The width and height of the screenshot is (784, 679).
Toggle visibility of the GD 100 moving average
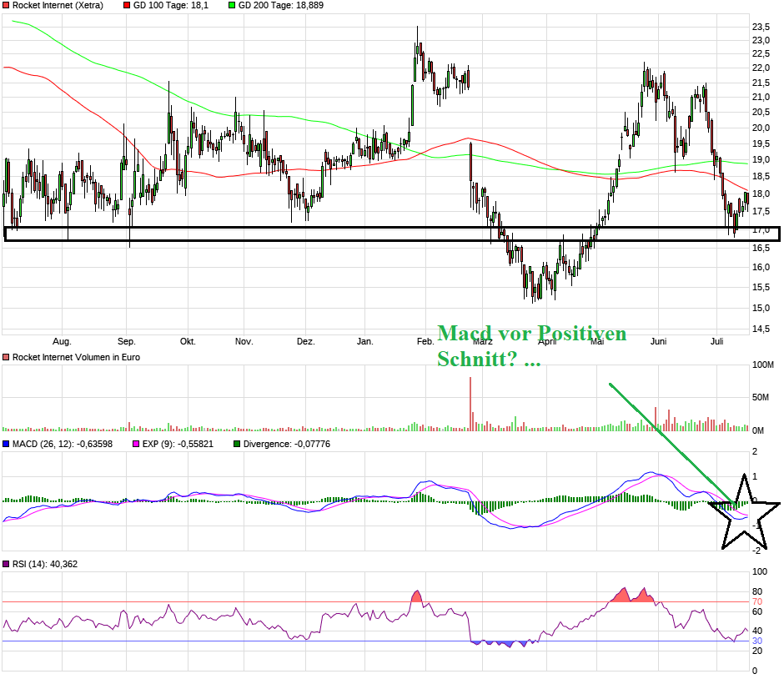[x=126, y=6]
